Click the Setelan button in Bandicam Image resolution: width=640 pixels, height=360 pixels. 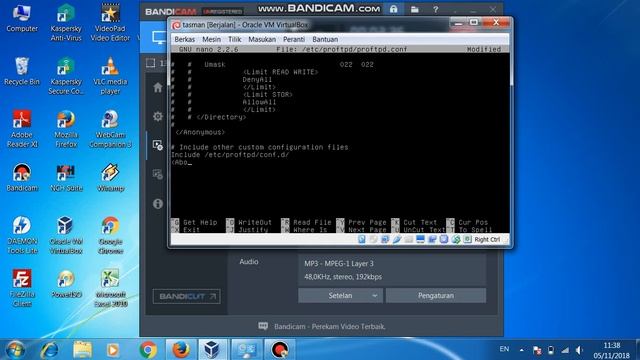[340, 296]
